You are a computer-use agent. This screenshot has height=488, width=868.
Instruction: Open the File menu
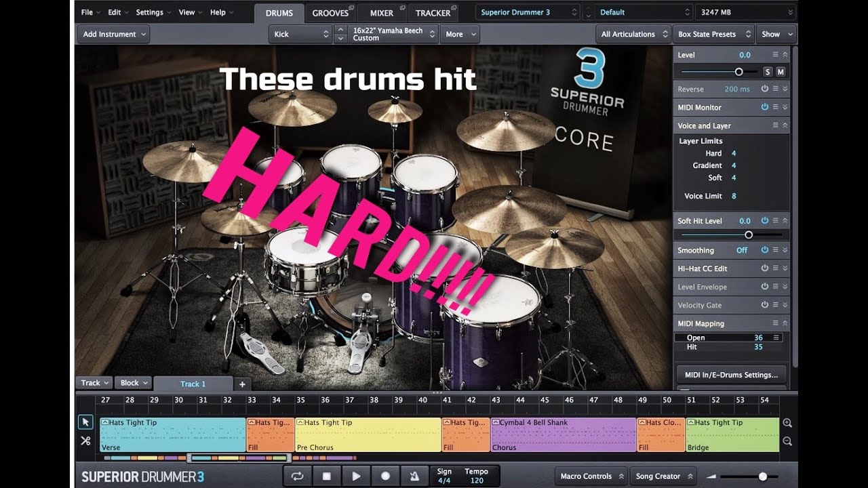(90, 12)
